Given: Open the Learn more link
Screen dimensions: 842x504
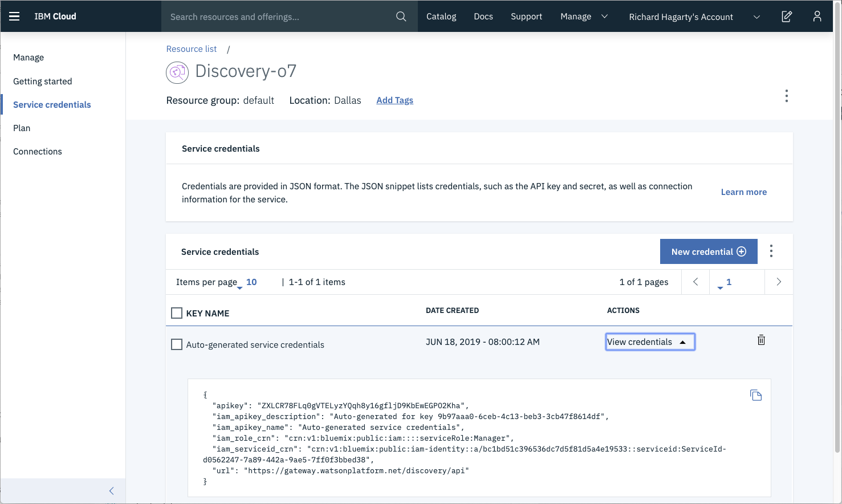Looking at the screenshot, I should [x=744, y=192].
